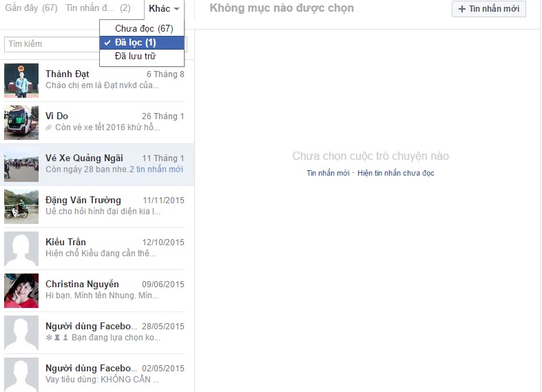This screenshot has width=542, height=392.
Task: Open Vé Xe Quảng Ngãi avatar thumbnail
Action: [x=21, y=165]
